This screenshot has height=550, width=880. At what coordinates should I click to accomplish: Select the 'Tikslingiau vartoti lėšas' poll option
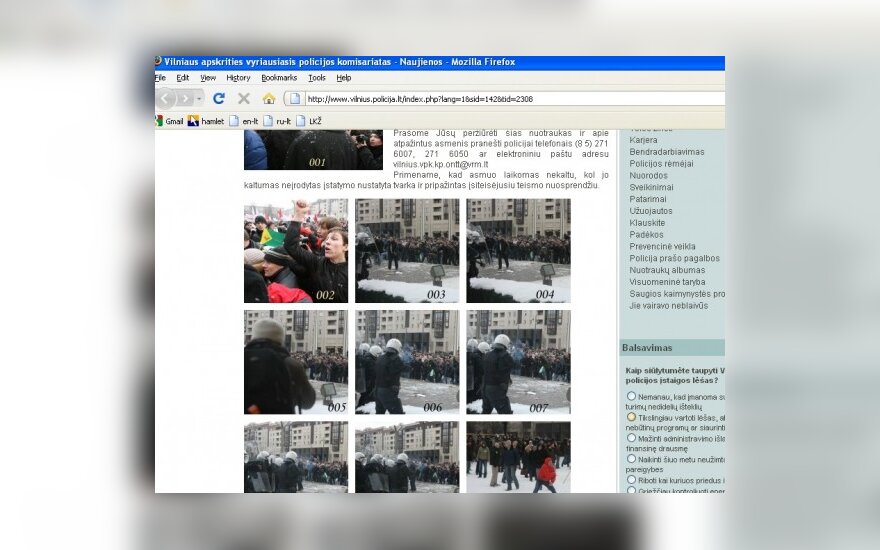pyautogui.click(x=631, y=417)
